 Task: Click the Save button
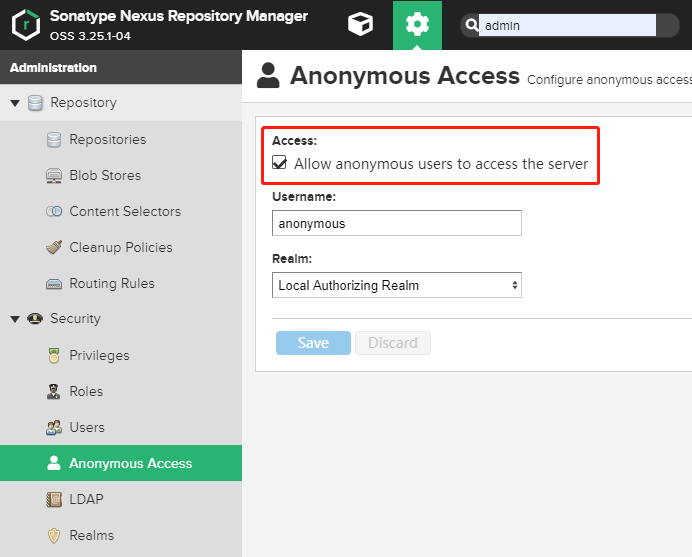pyautogui.click(x=313, y=343)
